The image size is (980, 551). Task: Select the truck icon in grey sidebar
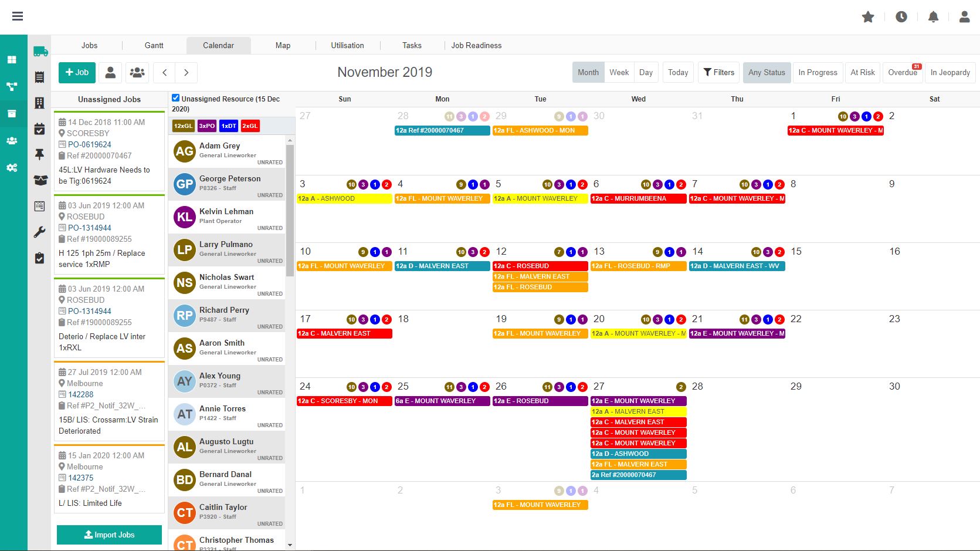coord(40,52)
